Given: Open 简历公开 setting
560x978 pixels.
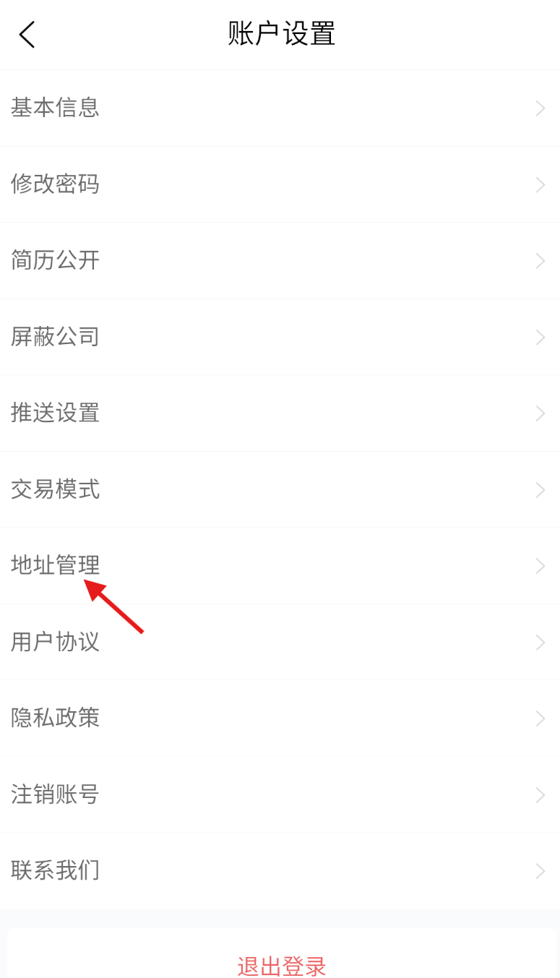Looking at the screenshot, I should click(x=280, y=261).
